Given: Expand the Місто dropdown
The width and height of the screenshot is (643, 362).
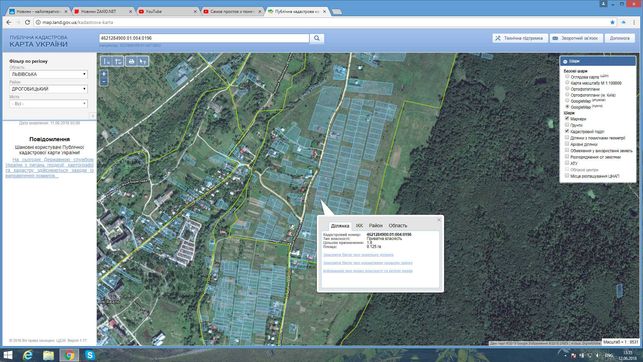Looking at the screenshot, I should [49, 104].
